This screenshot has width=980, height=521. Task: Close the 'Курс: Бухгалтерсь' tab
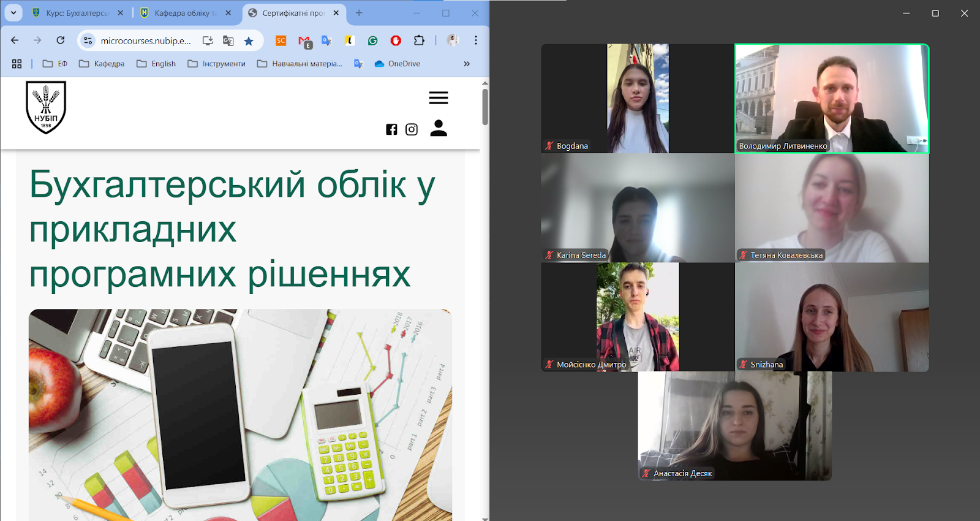click(121, 13)
